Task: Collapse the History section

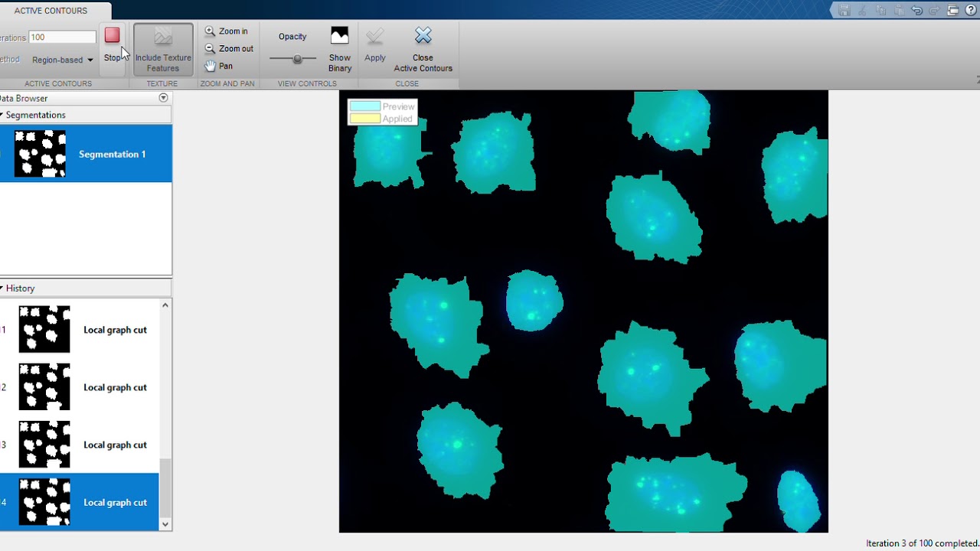Action: click(x=2, y=289)
